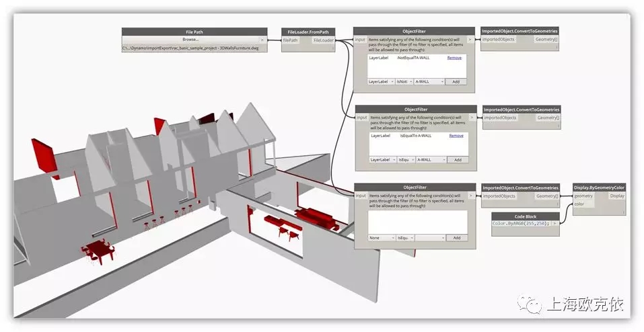
Task: Select the Display output port on Display.ByGeometryColor
Action: point(616,196)
